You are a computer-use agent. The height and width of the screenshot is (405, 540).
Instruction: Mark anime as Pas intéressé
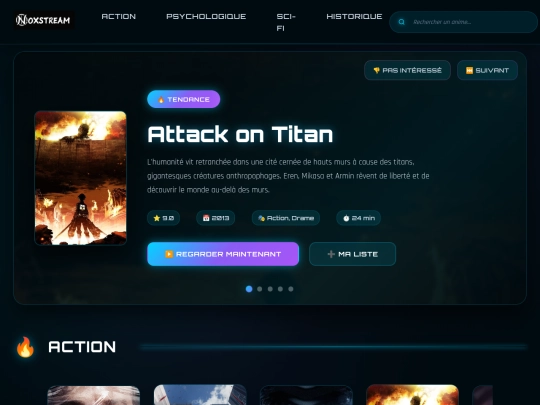coord(407,70)
